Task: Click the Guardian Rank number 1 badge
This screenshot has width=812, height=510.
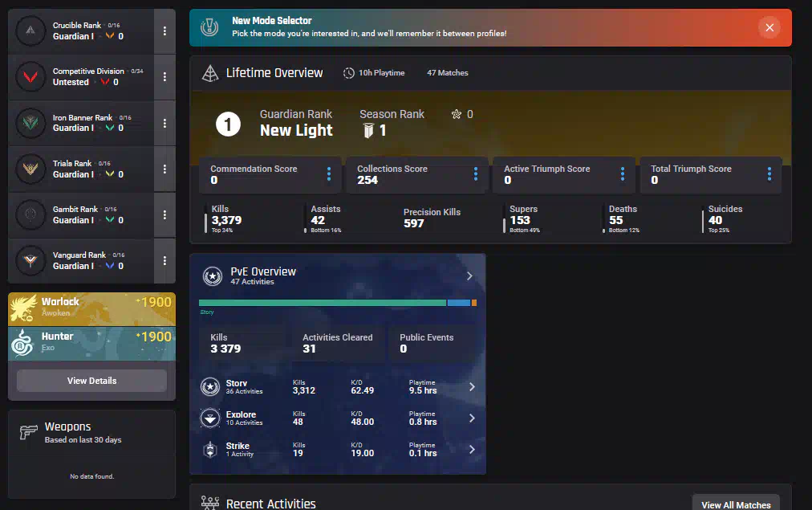Action: (x=228, y=124)
